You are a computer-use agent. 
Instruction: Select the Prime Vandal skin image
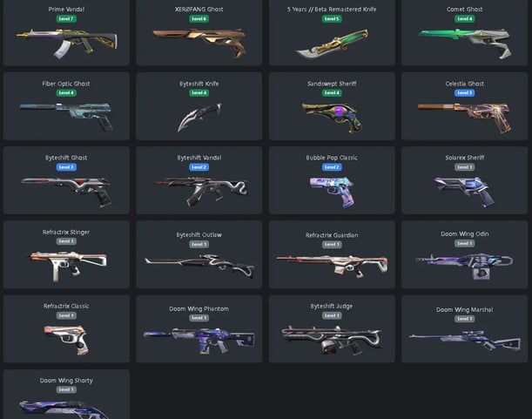point(67,44)
